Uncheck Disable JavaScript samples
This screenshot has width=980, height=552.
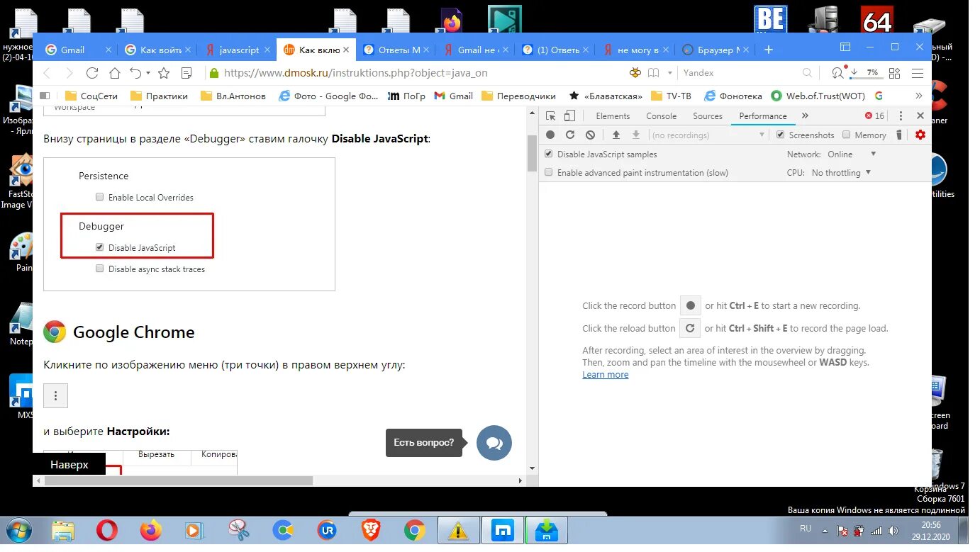(548, 154)
